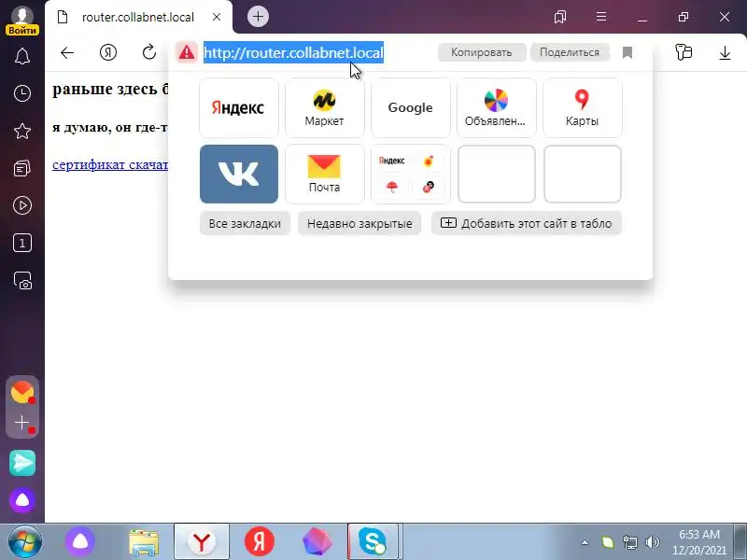
Task: Click the volume speaker tray icon
Action: click(652, 542)
